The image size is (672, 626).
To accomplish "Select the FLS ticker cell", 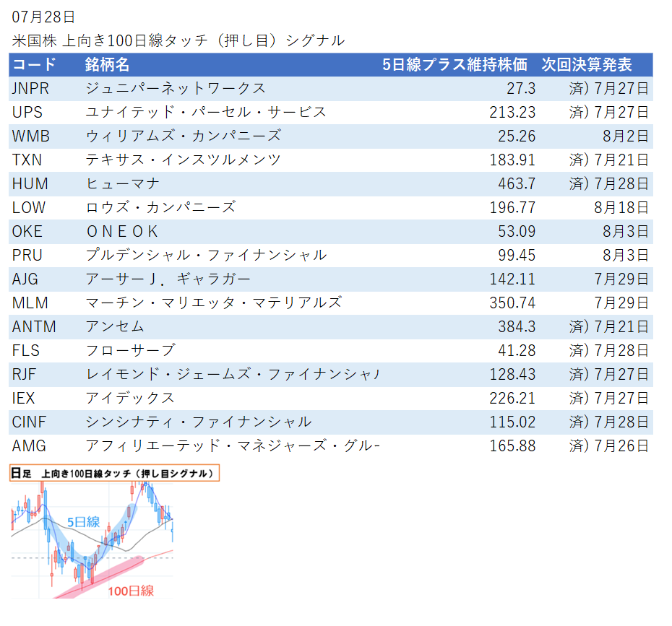I will click(x=26, y=351).
